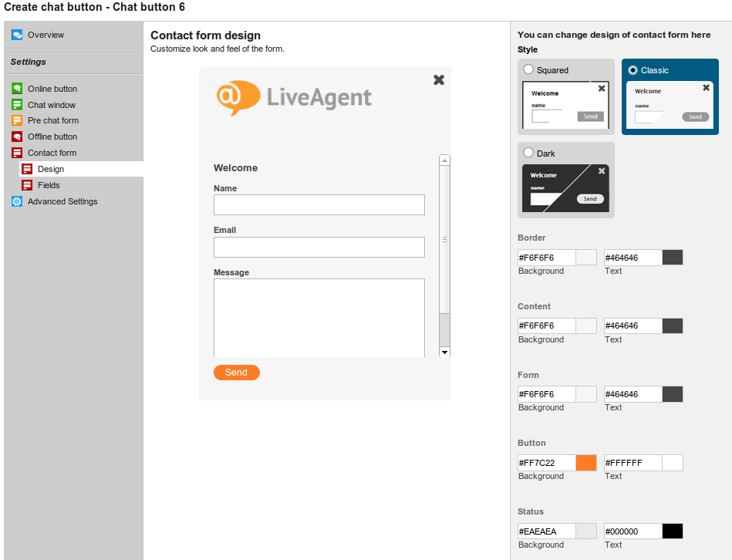This screenshot has width=732, height=560.
Task: Open Status background color swatch
Action: tap(586, 531)
